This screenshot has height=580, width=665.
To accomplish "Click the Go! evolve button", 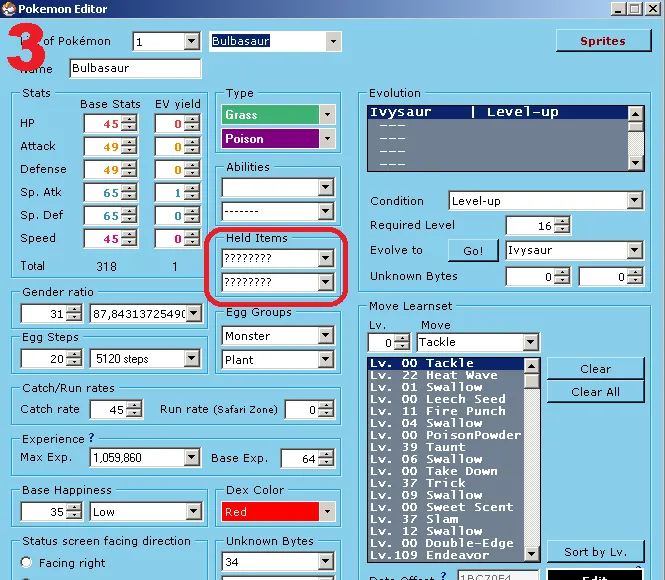I will [473, 251].
